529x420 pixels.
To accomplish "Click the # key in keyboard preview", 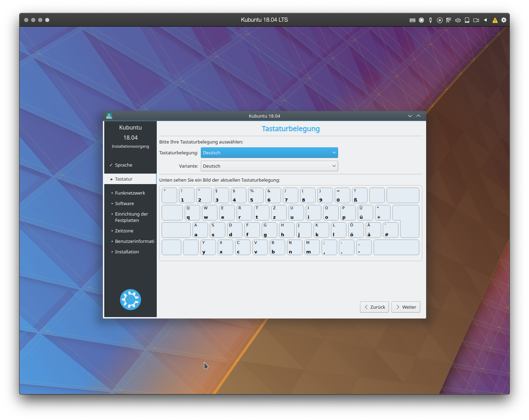I will pos(390,230).
